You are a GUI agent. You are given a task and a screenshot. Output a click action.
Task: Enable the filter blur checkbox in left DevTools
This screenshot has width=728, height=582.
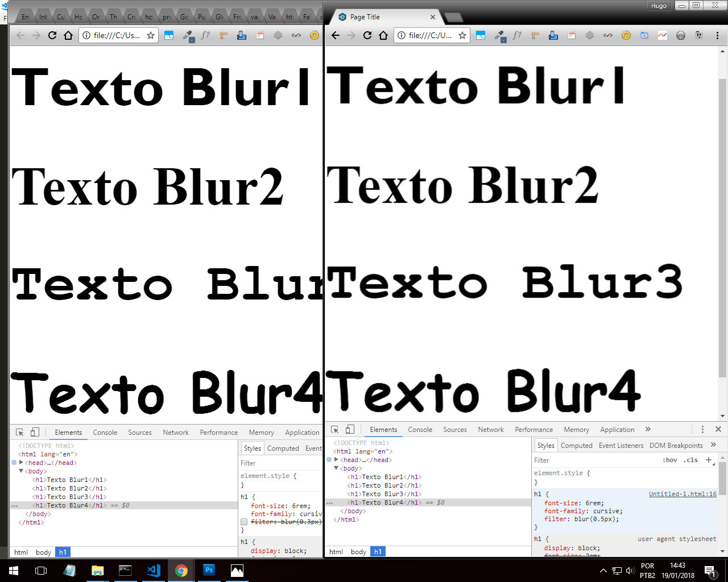coord(244,522)
